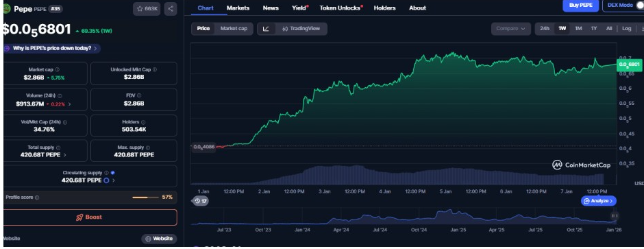Click the 503.54K holders value

134,130
